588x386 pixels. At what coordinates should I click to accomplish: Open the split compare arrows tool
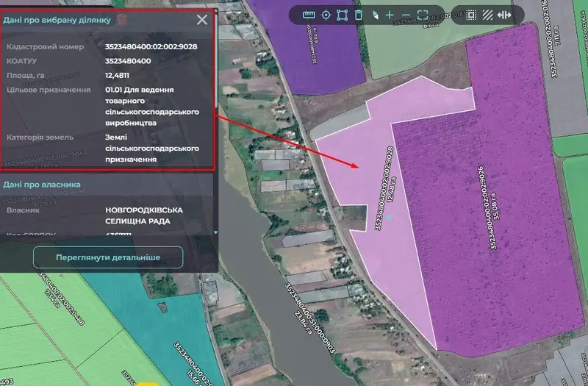click(x=504, y=15)
